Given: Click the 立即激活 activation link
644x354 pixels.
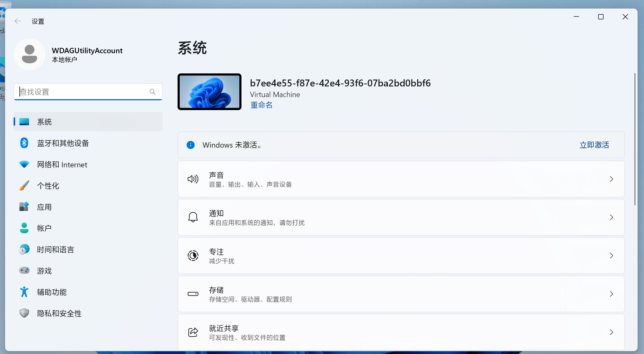Looking at the screenshot, I should click(x=594, y=145).
